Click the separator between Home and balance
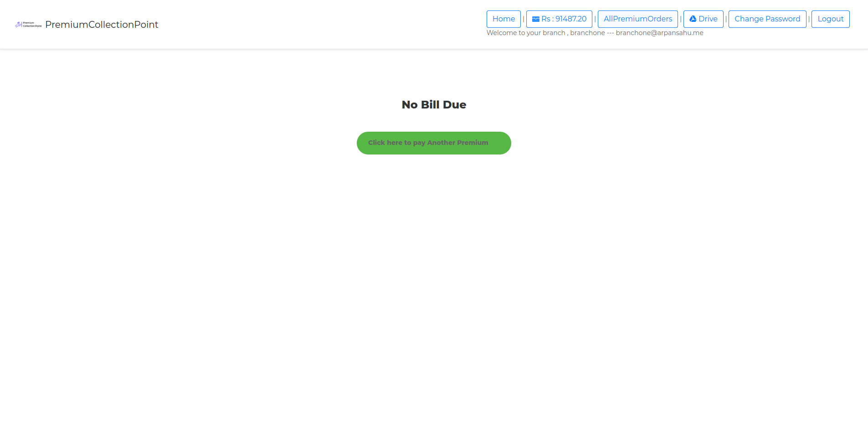 (524, 19)
